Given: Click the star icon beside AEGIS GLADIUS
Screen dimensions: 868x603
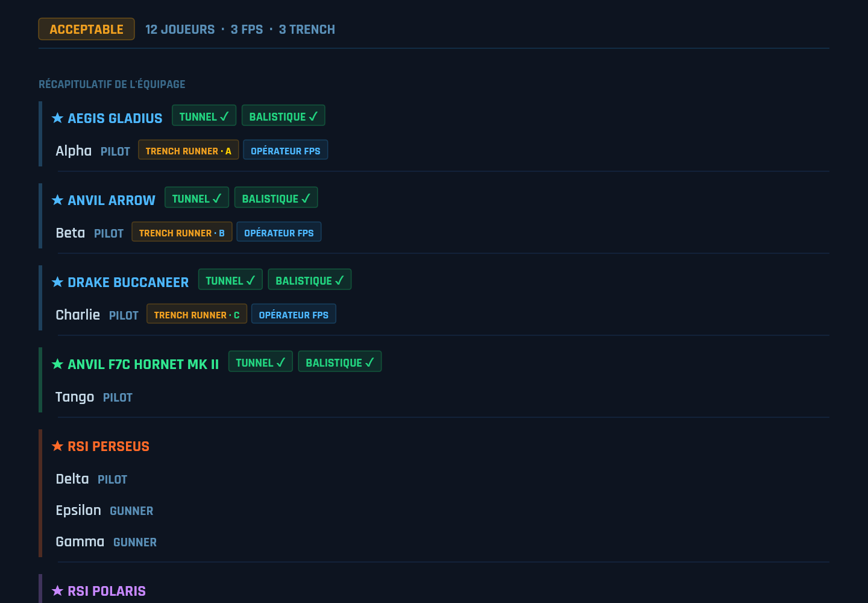Looking at the screenshot, I should click(x=57, y=118).
